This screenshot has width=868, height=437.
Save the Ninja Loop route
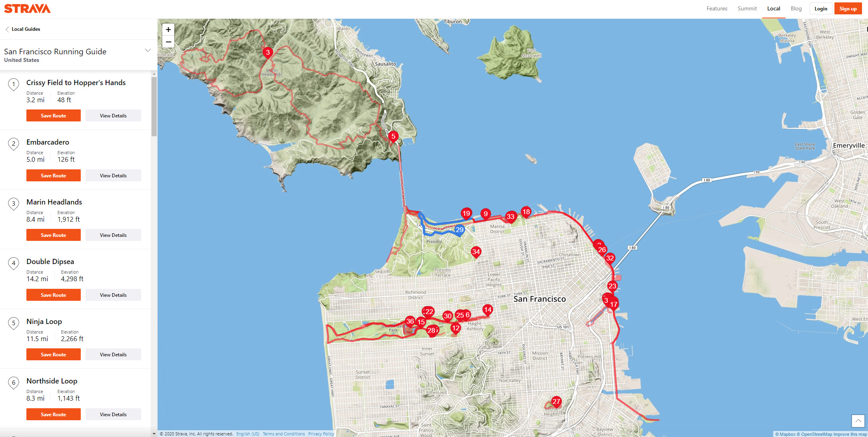pyautogui.click(x=54, y=355)
